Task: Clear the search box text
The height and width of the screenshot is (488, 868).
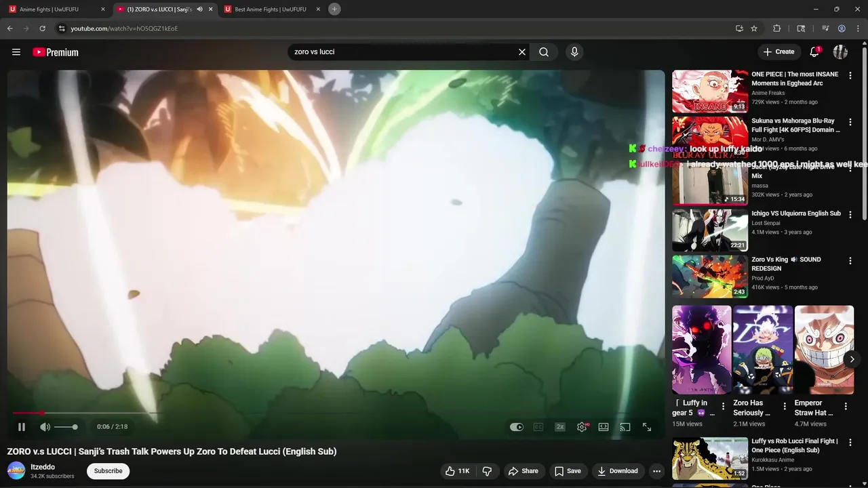Action: pyautogui.click(x=522, y=52)
